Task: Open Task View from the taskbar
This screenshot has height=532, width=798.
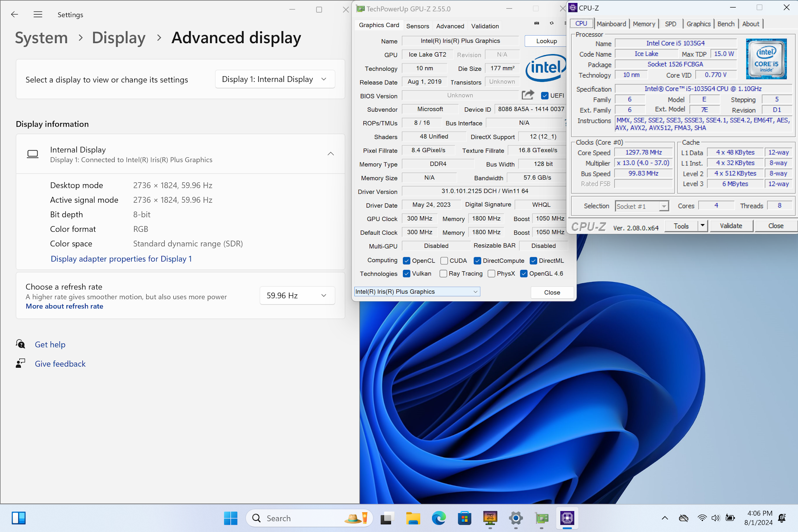Action: (x=387, y=518)
